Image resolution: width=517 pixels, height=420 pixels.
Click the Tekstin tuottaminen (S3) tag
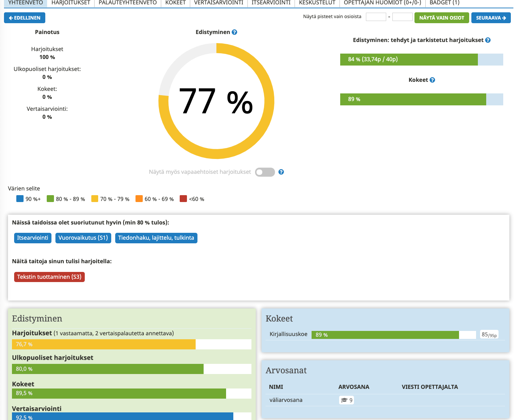pyautogui.click(x=49, y=277)
